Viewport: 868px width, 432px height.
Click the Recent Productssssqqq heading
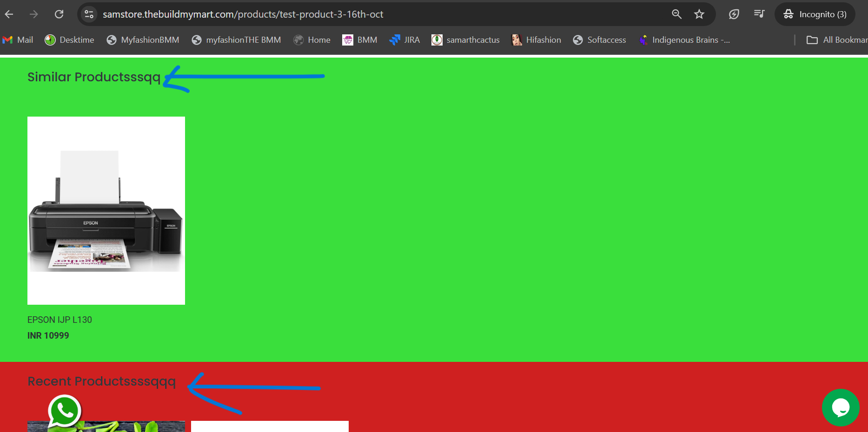pos(101,381)
